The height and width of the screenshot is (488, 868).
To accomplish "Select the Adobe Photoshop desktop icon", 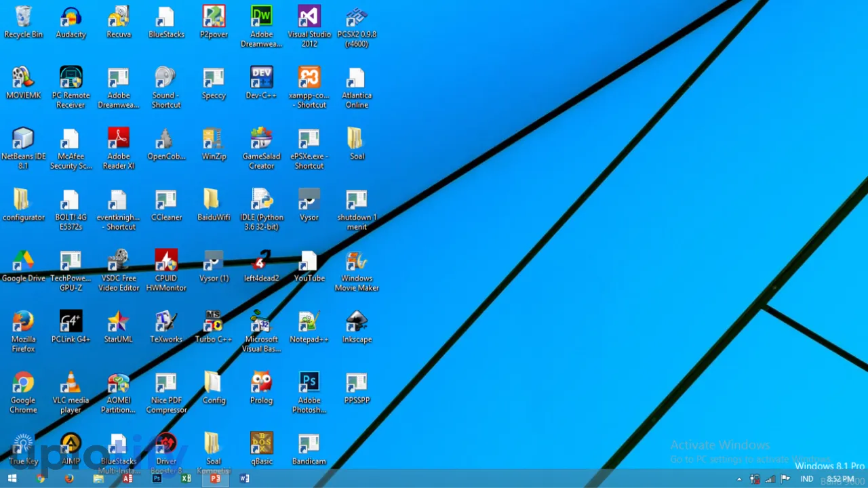I will click(x=309, y=393).
